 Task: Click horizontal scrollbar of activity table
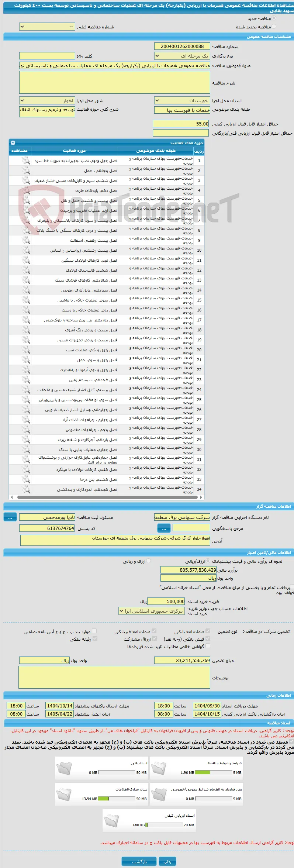coord(107,497)
